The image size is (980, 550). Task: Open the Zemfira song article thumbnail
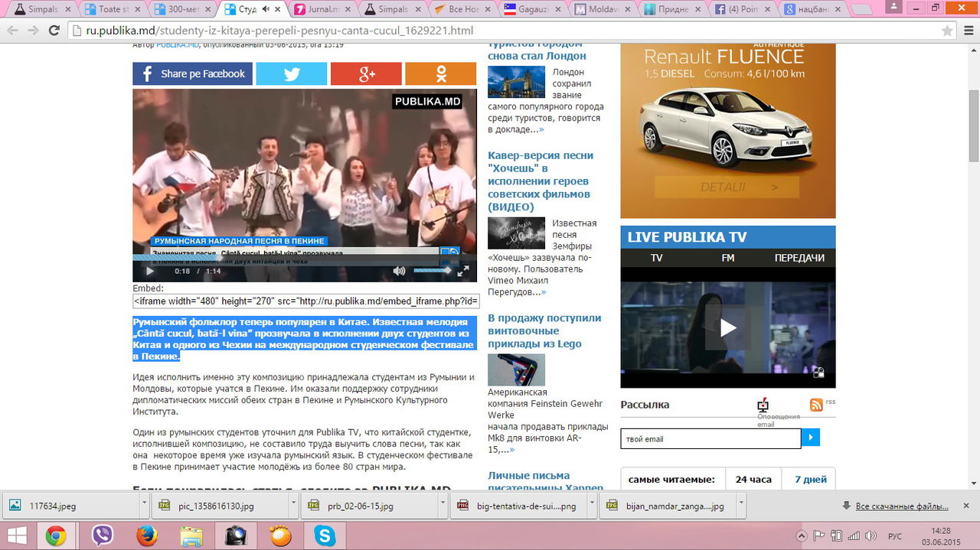(x=516, y=233)
